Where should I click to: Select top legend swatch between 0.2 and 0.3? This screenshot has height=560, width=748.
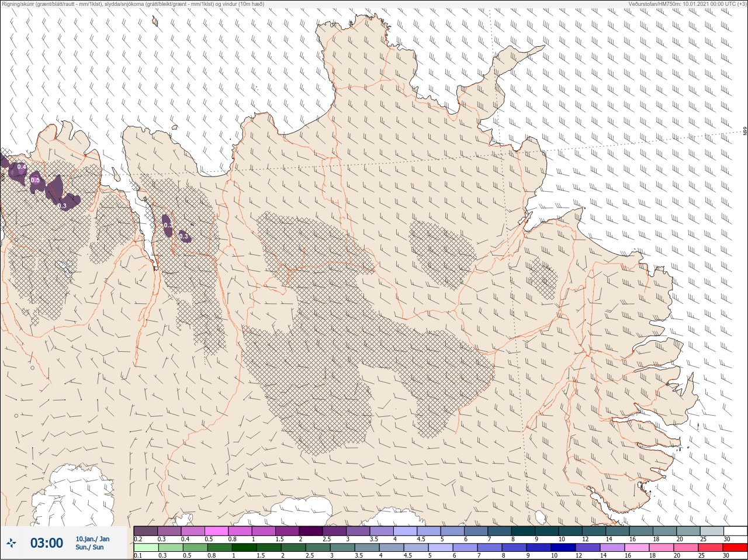[x=146, y=531]
